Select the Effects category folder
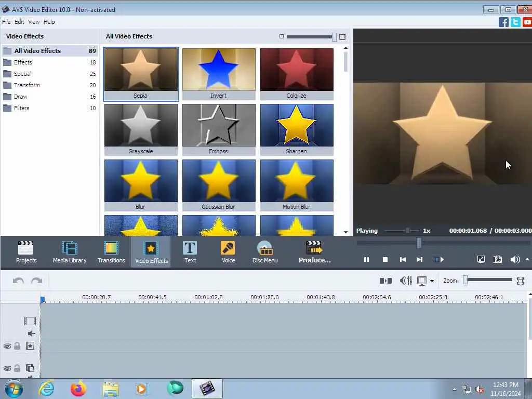Screen dimensions: 532x399 tap(50, 62)
